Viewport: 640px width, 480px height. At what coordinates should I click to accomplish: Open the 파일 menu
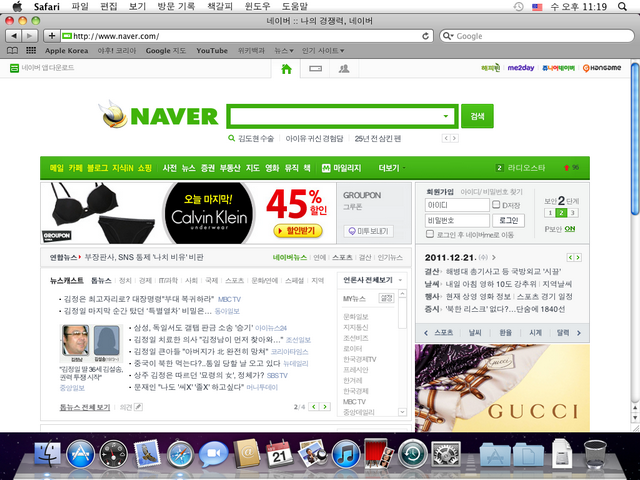click(x=80, y=7)
